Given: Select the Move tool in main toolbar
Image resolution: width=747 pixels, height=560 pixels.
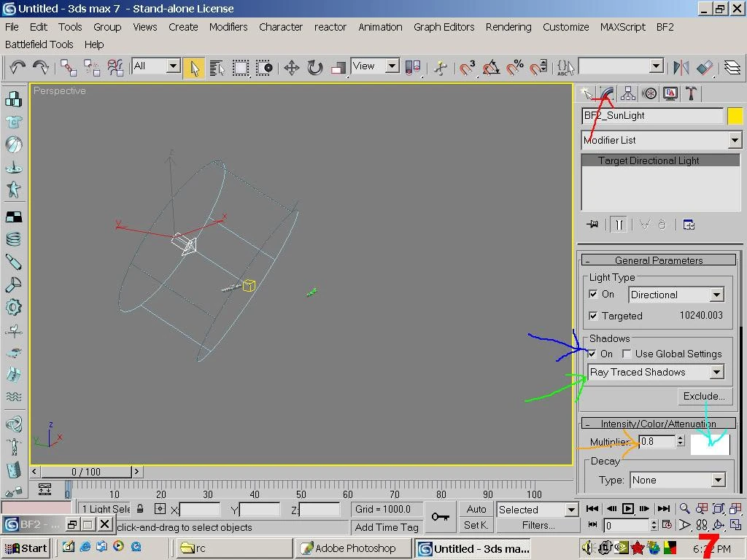Looking at the screenshot, I should pyautogui.click(x=292, y=68).
